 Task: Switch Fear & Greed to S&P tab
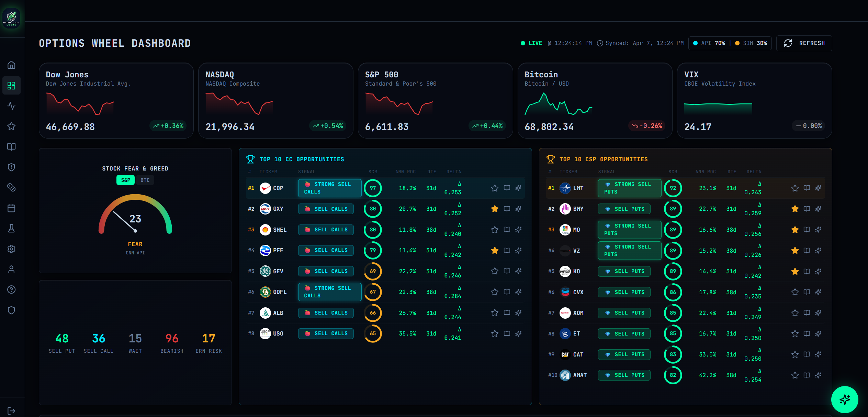click(x=125, y=180)
